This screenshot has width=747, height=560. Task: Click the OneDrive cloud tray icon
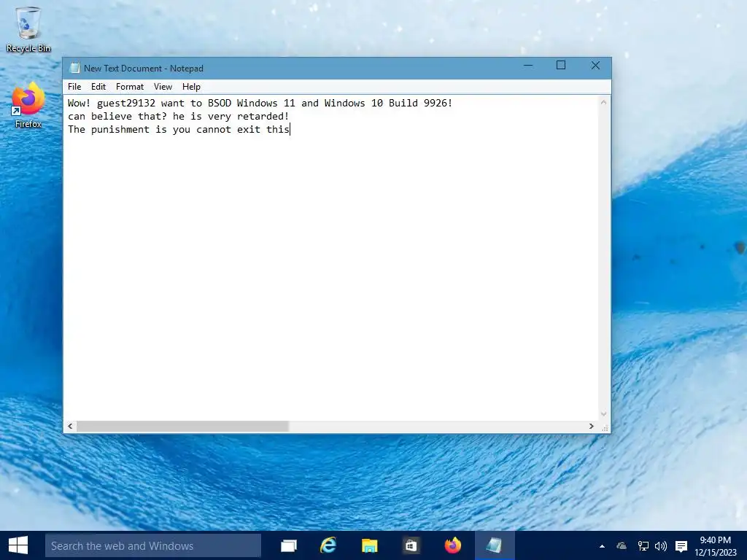tap(622, 546)
